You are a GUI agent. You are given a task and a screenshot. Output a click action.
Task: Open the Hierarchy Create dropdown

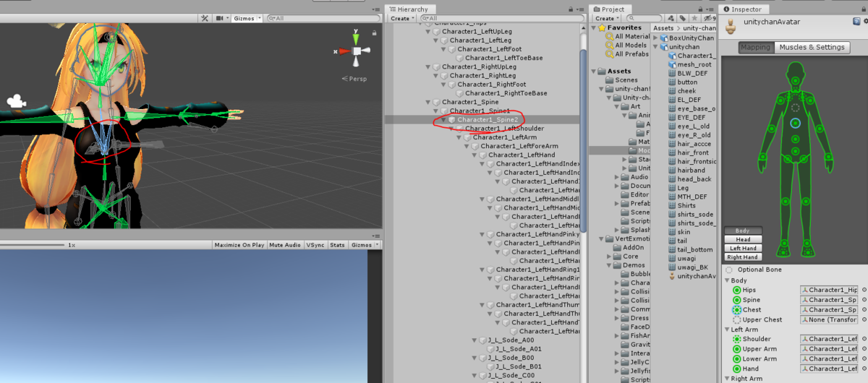403,18
